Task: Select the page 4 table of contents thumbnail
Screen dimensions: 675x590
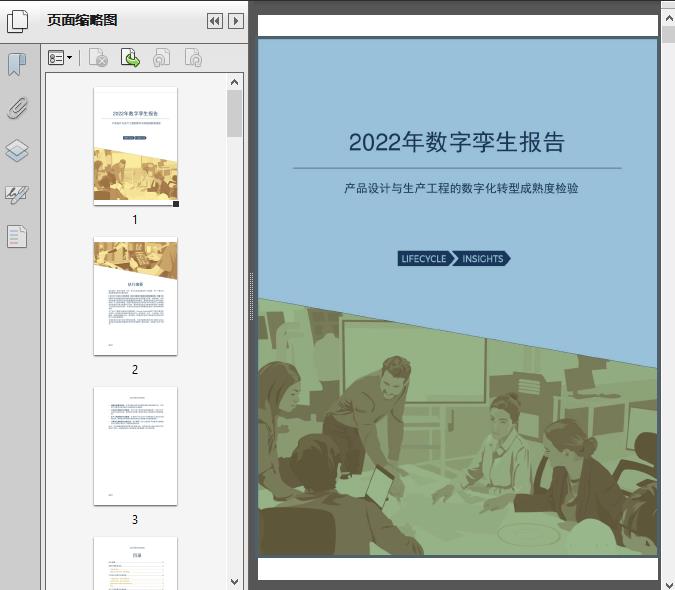Action: [136, 563]
